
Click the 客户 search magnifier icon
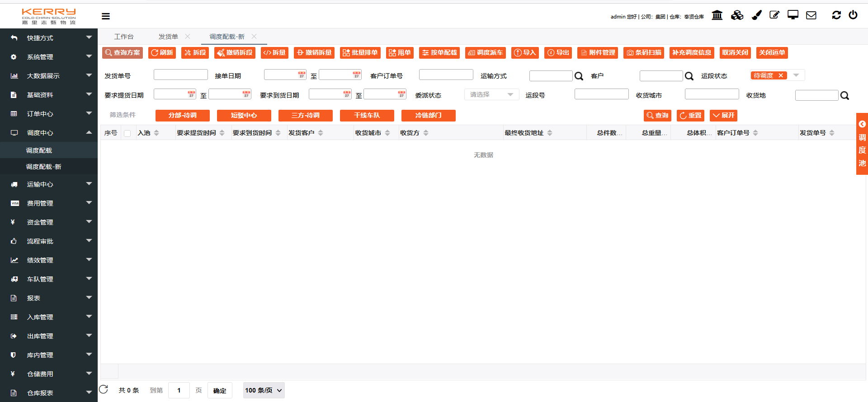689,76
